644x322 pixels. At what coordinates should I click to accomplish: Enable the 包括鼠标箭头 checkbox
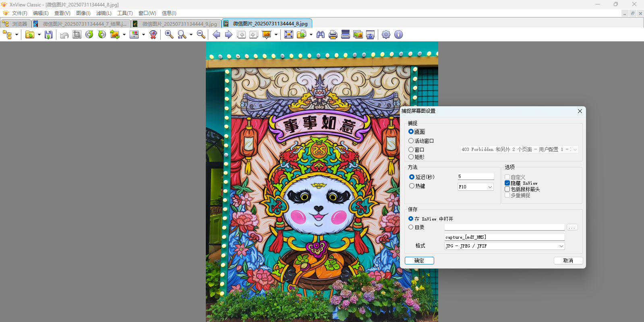[x=507, y=189]
